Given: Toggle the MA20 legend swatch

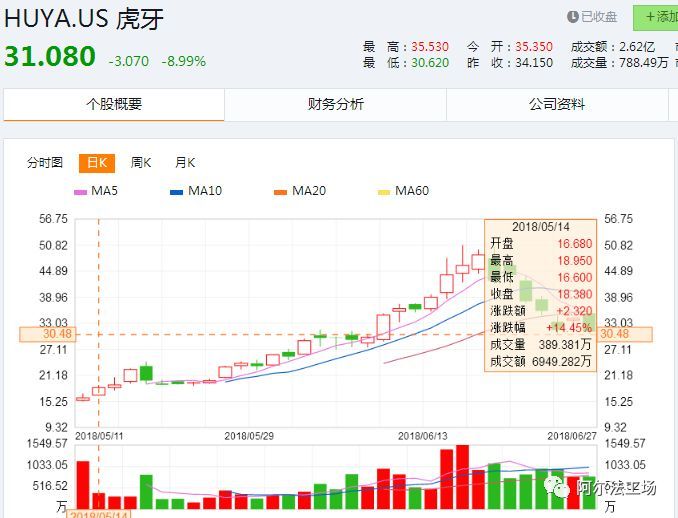Looking at the screenshot, I should click(x=280, y=192).
